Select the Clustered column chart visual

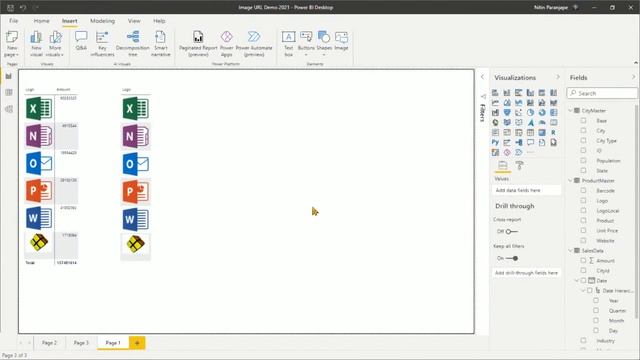tap(530, 93)
